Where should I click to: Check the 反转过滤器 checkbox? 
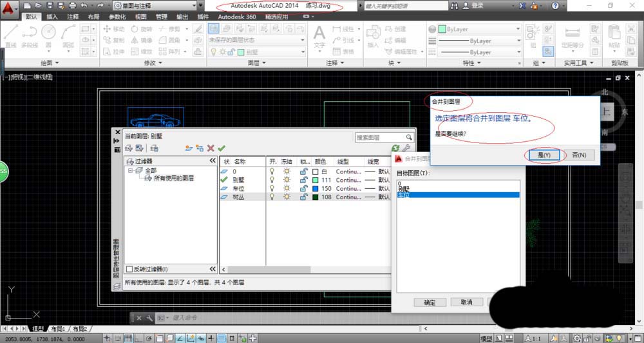pos(129,269)
